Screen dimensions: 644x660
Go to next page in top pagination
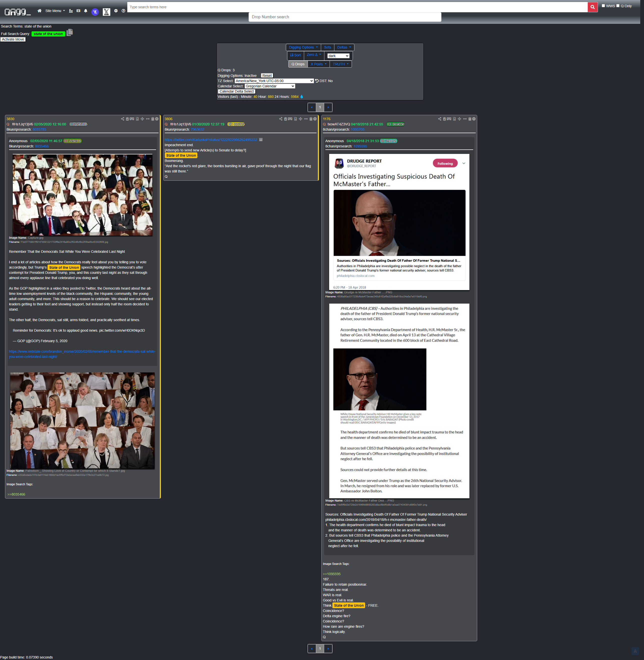[328, 107]
